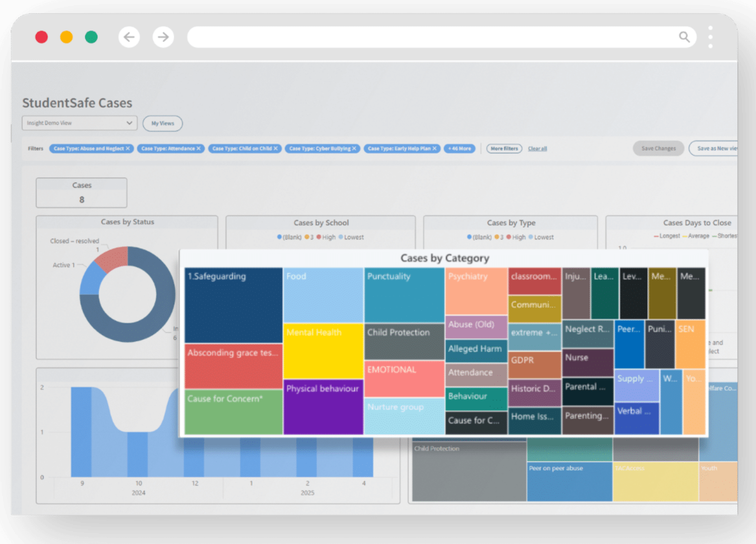Remove the Cyber Bullying filter with its X

coord(354,149)
